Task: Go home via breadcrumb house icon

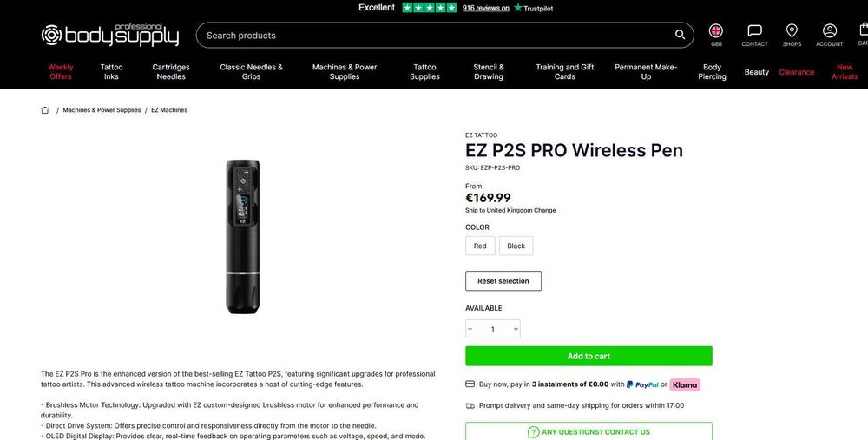Action: (45, 110)
